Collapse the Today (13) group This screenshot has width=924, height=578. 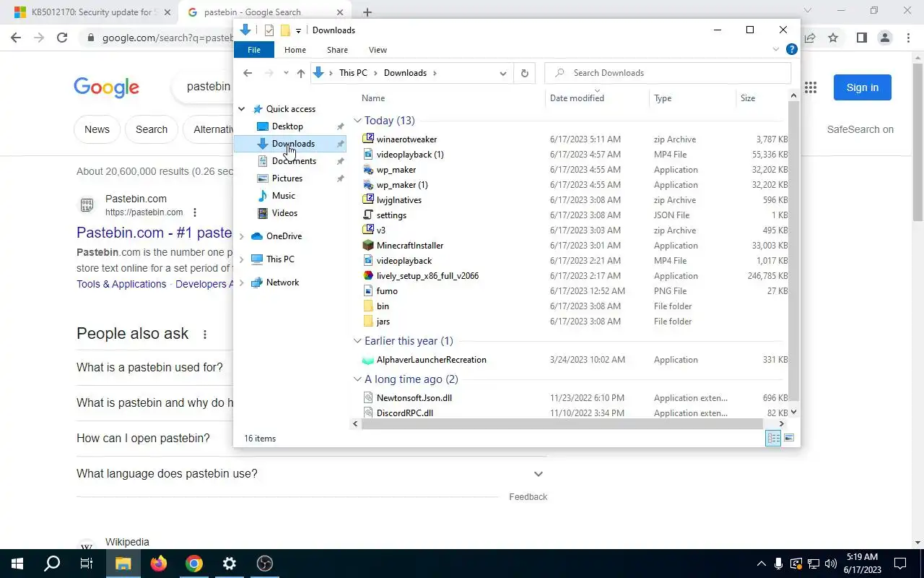357,121
